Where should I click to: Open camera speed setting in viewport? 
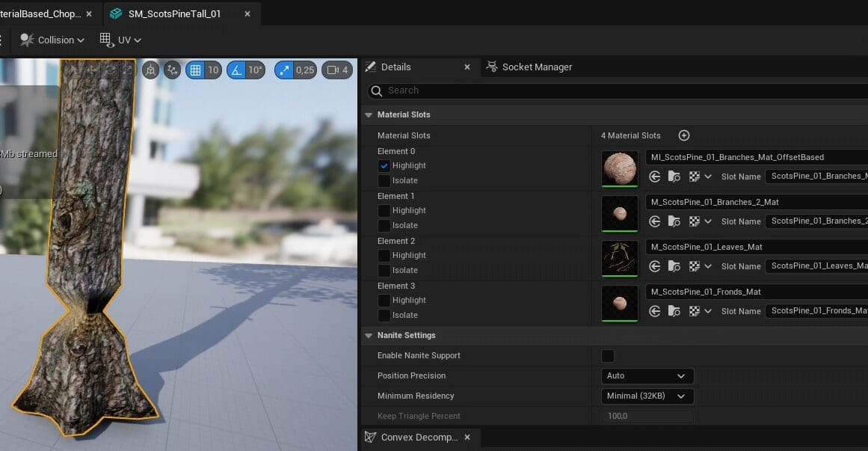coord(336,70)
